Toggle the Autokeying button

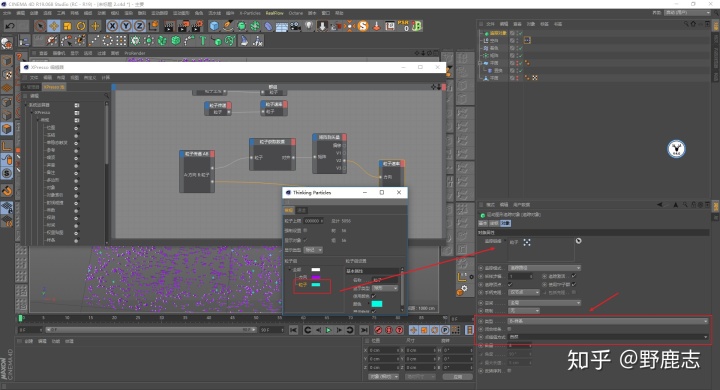389,330
